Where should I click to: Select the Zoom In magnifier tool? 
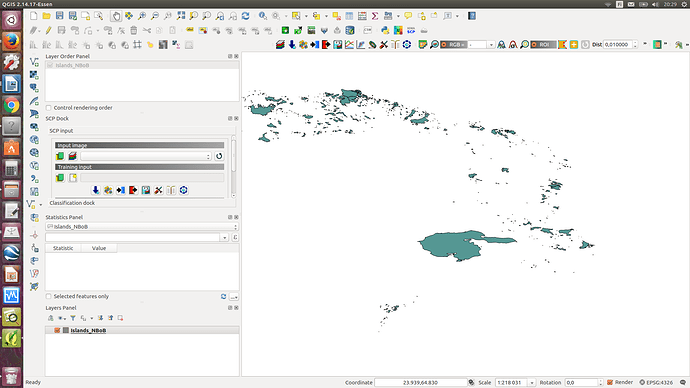pos(142,16)
